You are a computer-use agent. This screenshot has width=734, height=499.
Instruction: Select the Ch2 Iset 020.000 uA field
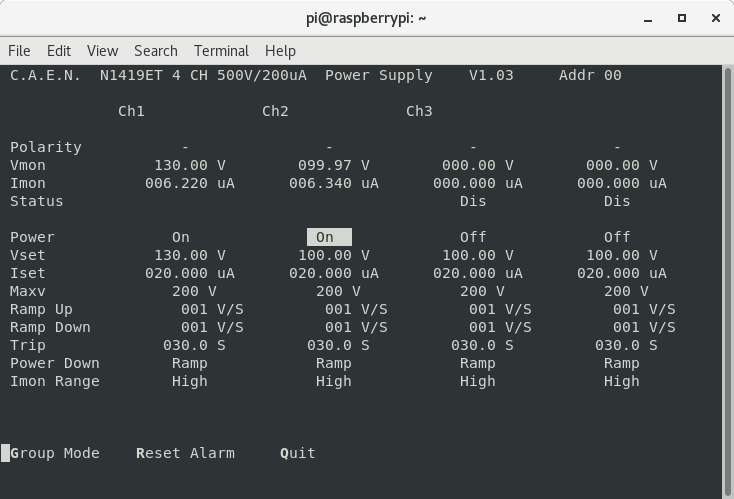(334, 273)
